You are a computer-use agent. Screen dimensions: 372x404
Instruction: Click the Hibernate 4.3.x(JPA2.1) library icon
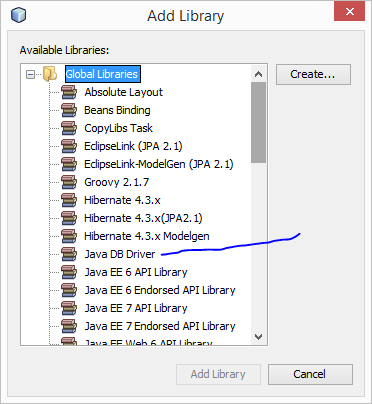pyautogui.click(x=69, y=218)
